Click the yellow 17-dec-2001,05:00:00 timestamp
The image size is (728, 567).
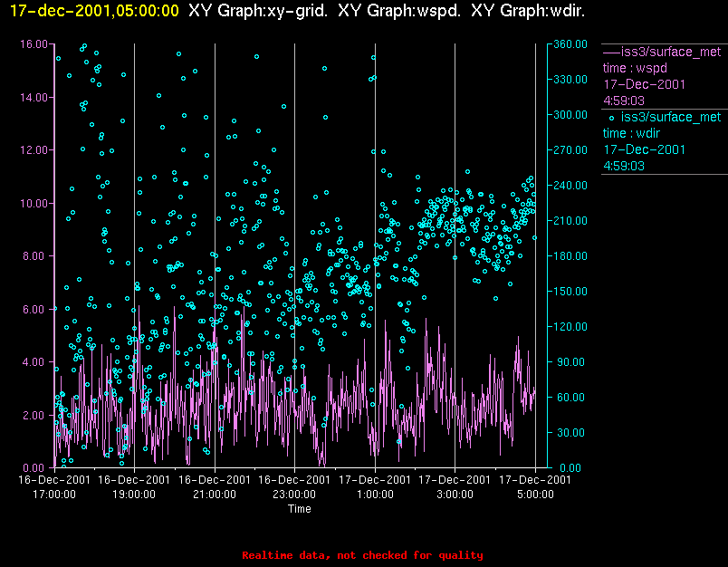point(89,12)
